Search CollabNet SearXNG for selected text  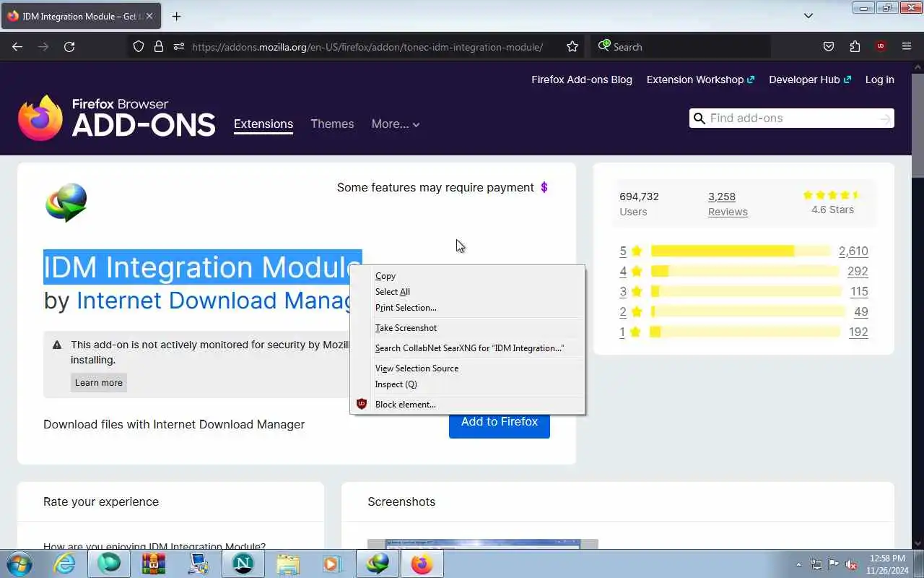pyautogui.click(x=466, y=348)
